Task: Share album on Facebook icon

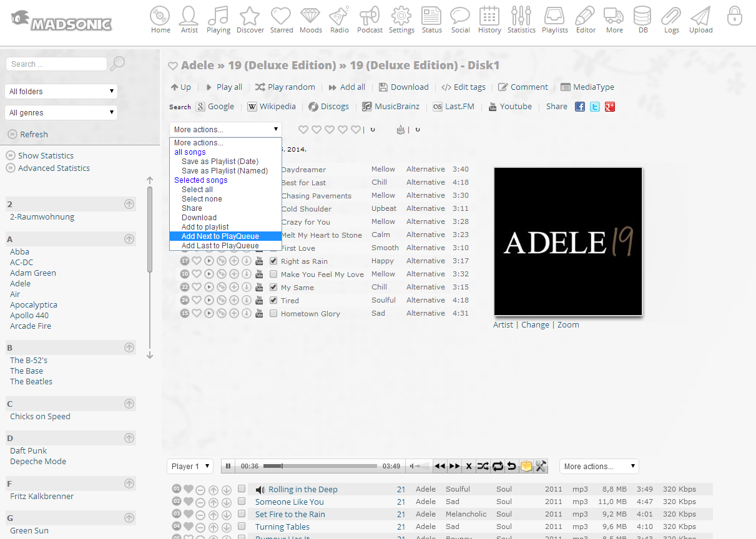Action: 580,107
